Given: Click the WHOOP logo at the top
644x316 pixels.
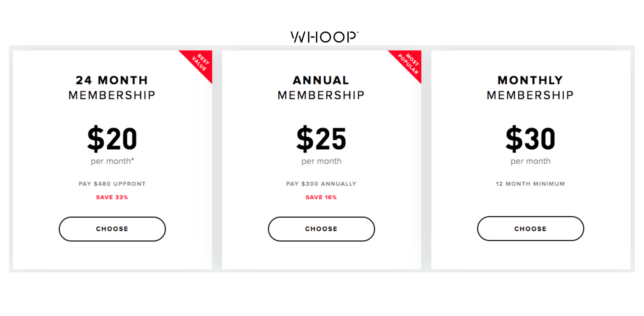Looking at the screenshot, I should click(x=324, y=37).
